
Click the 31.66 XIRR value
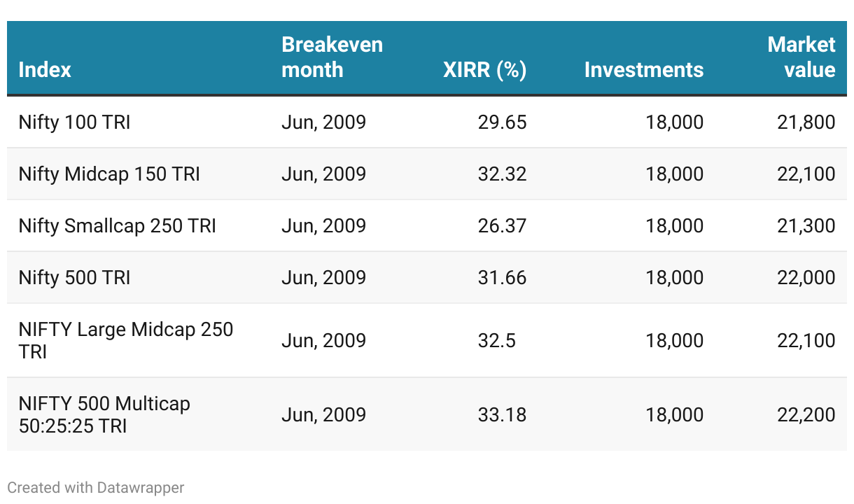pyautogui.click(x=502, y=278)
